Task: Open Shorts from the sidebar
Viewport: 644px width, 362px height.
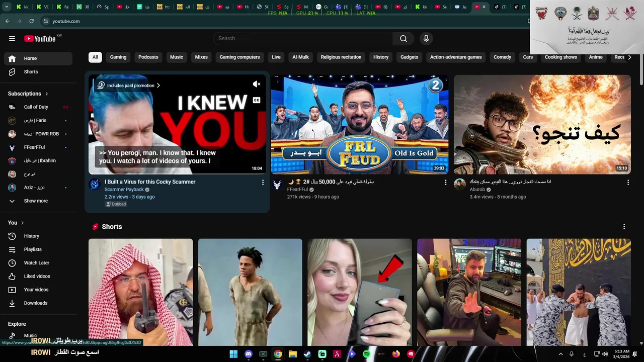Action: click(x=38, y=72)
